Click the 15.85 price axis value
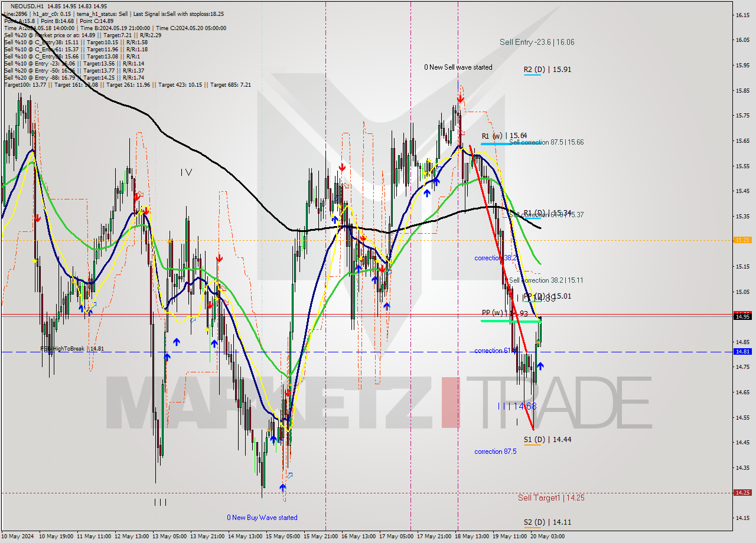756x543 pixels. [x=742, y=90]
